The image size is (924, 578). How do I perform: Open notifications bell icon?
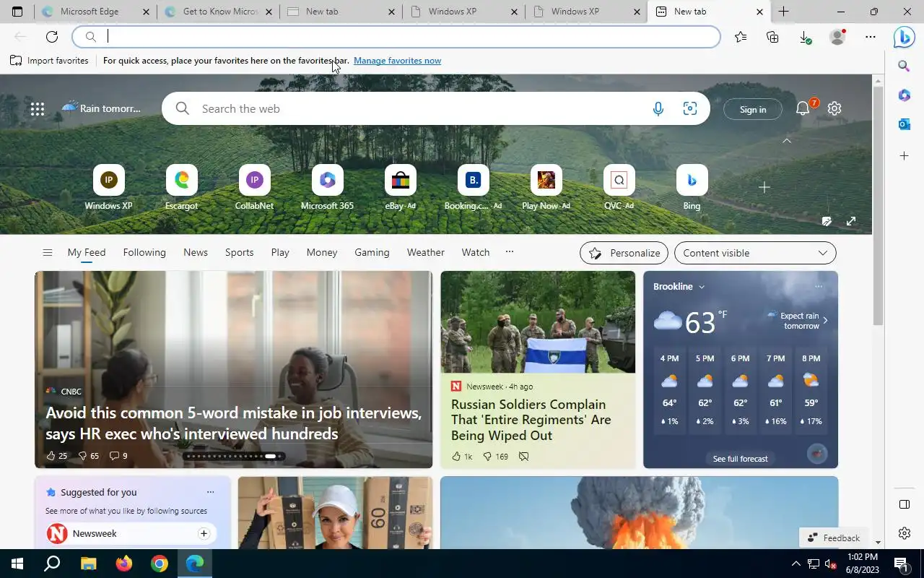803,108
